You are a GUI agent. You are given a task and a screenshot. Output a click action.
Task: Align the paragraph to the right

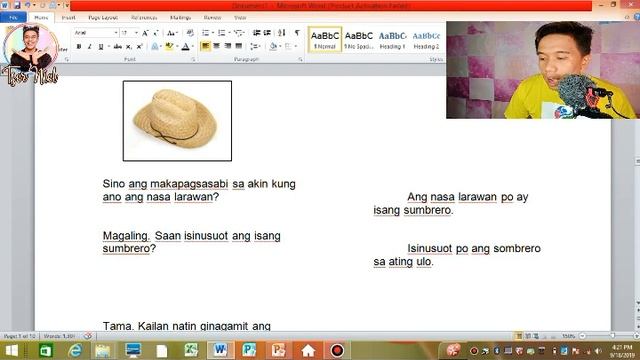[x=228, y=46]
